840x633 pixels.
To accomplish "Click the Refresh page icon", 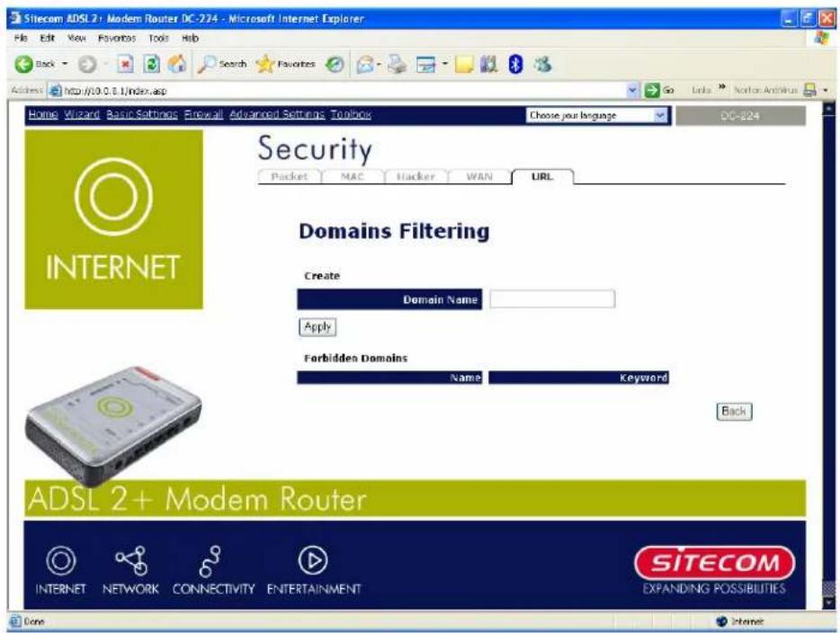I will 152,65.
